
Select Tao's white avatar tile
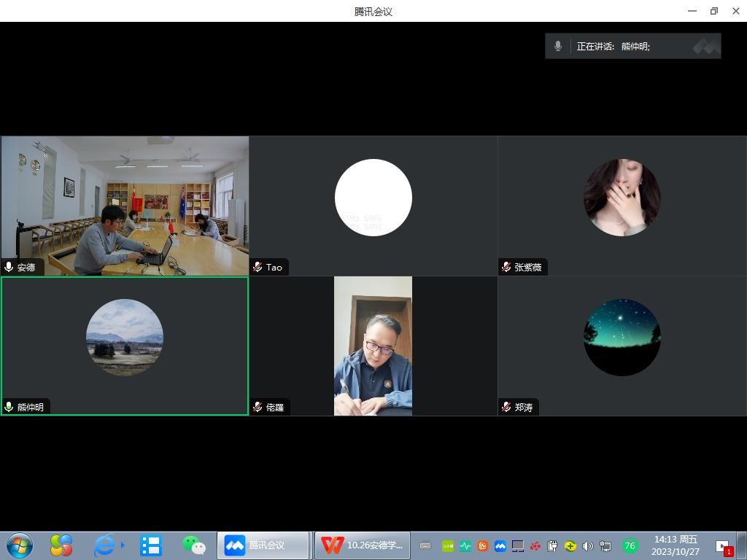(x=373, y=198)
